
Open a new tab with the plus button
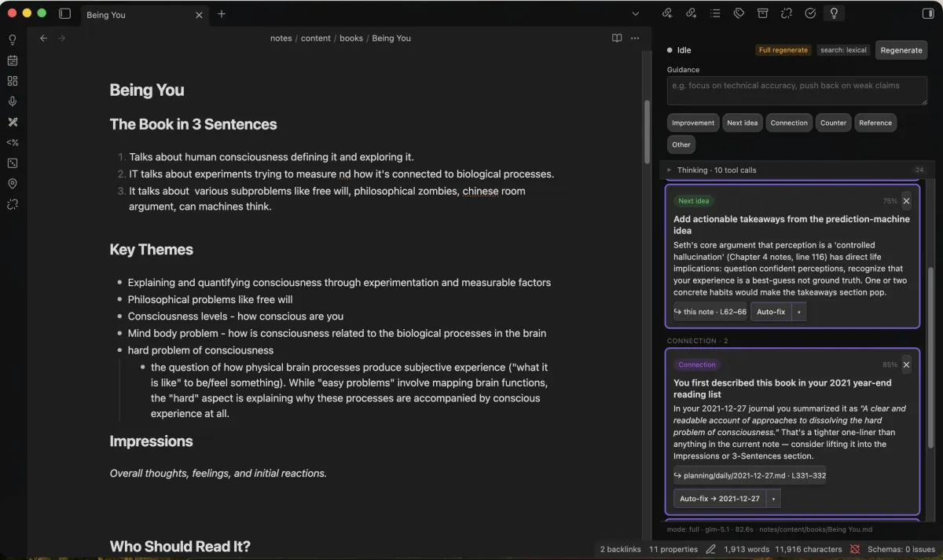click(x=222, y=14)
